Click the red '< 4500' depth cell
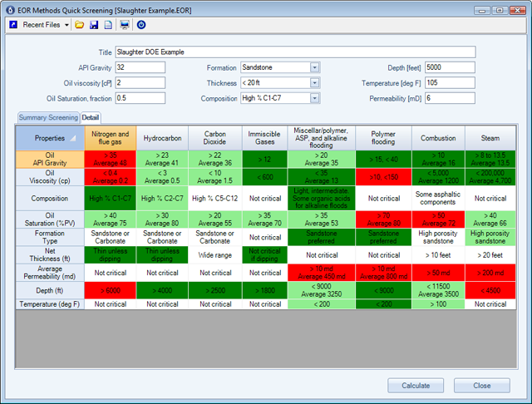Viewport: 532px width, 404px height. point(490,290)
